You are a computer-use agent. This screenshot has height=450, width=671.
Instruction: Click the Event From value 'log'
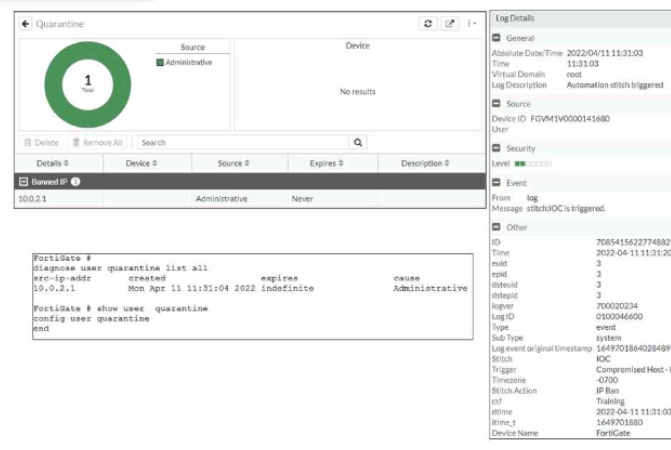tap(532, 198)
